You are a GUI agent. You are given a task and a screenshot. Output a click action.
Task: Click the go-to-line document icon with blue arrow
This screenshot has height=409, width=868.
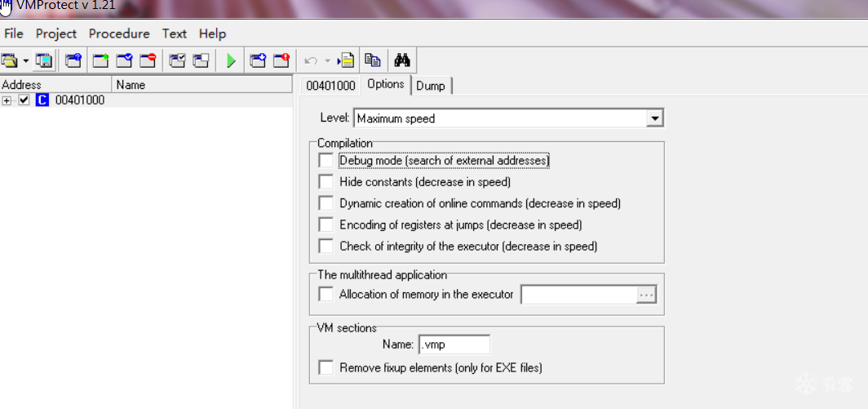[345, 60]
